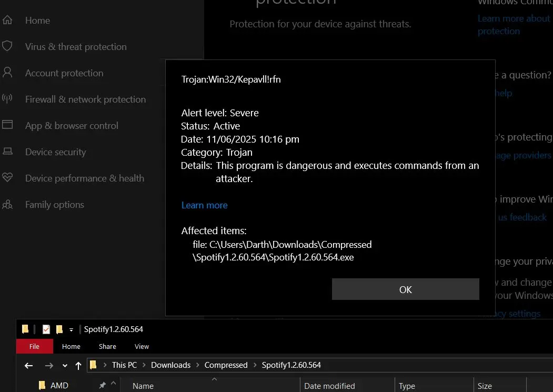Open App & browser control section
Image resolution: width=553 pixels, height=392 pixels.
point(72,126)
